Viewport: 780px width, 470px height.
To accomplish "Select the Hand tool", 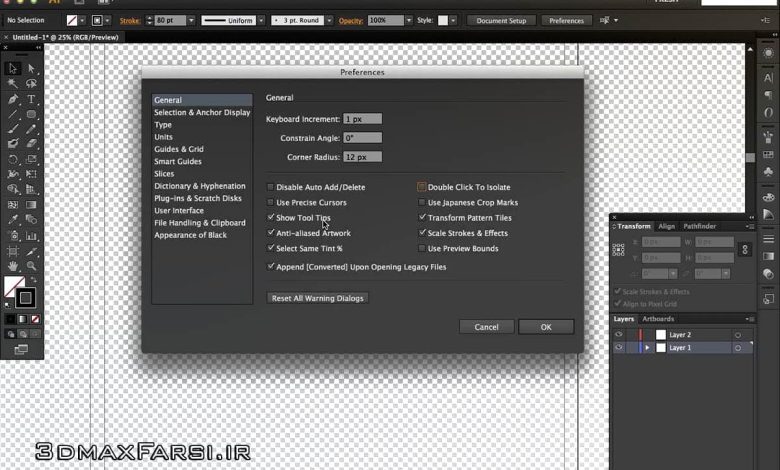I will pos(12,266).
